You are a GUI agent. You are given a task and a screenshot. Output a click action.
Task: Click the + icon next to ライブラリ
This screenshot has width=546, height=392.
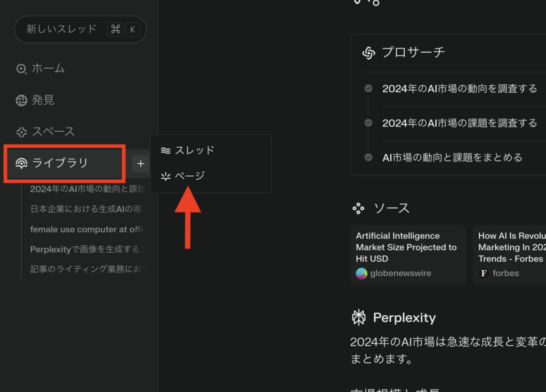140,164
